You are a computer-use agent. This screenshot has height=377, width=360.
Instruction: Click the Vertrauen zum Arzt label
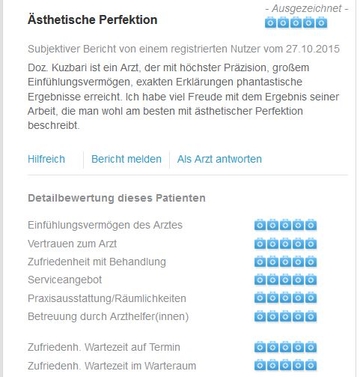pos(72,244)
